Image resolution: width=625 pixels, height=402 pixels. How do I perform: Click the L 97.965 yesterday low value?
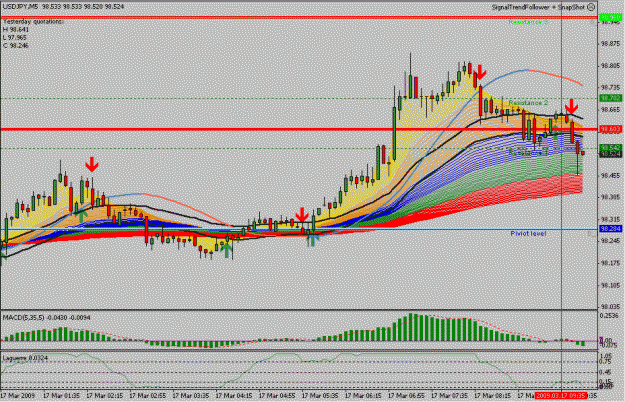pos(15,37)
